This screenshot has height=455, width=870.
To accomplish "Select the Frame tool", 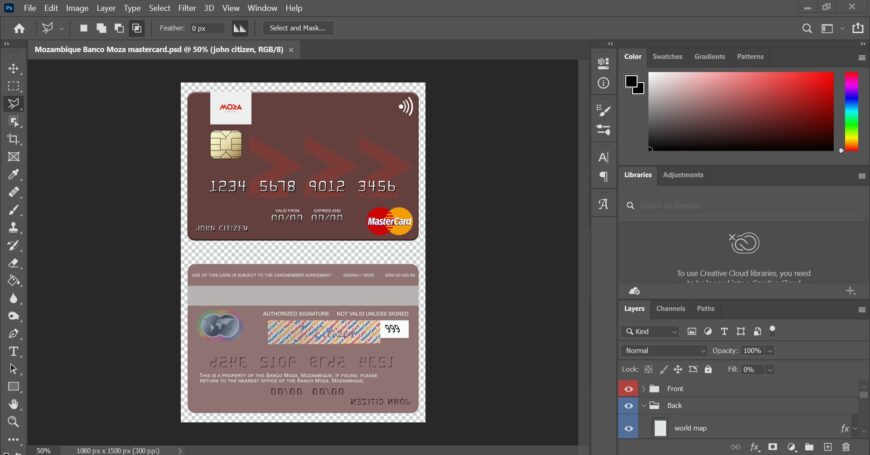I will 13,157.
